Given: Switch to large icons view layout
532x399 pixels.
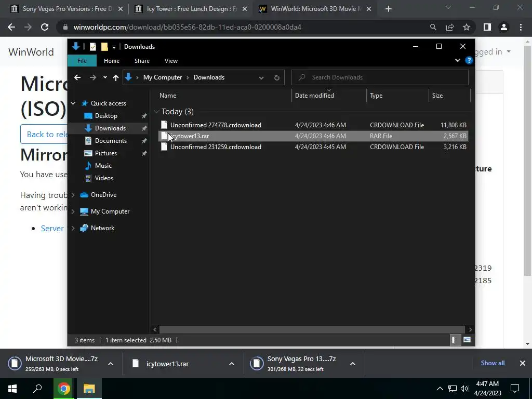Looking at the screenshot, I should pyautogui.click(x=467, y=340).
